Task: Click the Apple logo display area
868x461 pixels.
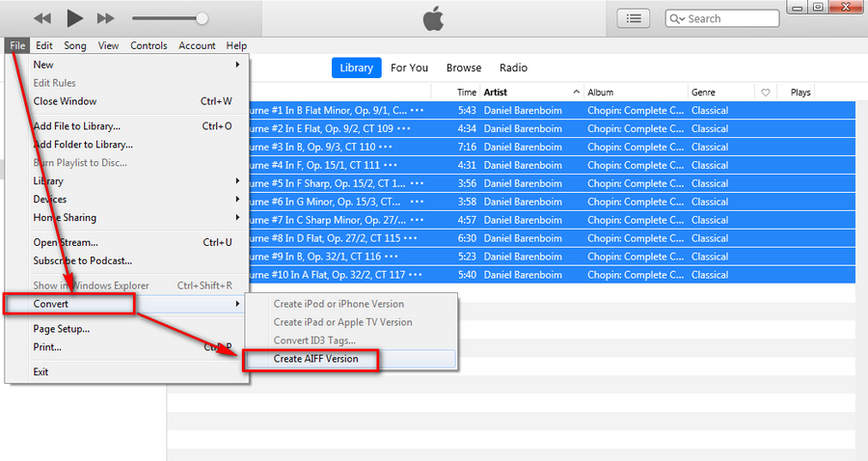Action: tap(433, 18)
